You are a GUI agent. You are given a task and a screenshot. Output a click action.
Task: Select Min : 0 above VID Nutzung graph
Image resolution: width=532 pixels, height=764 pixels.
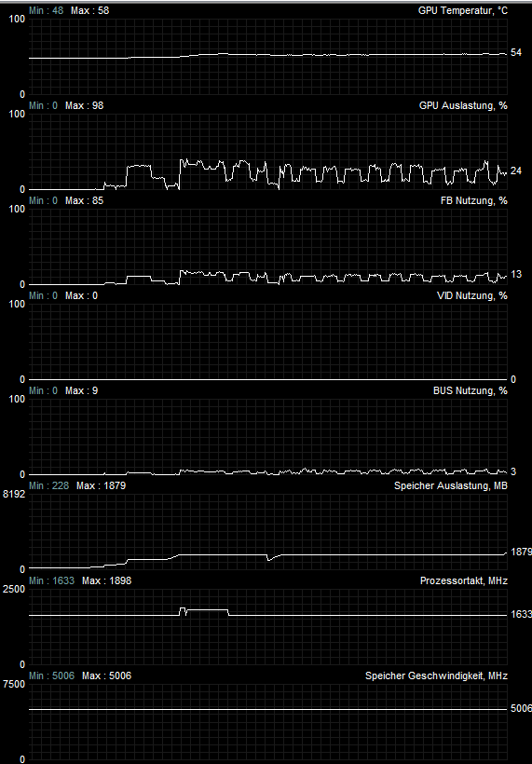coord(43,295)
